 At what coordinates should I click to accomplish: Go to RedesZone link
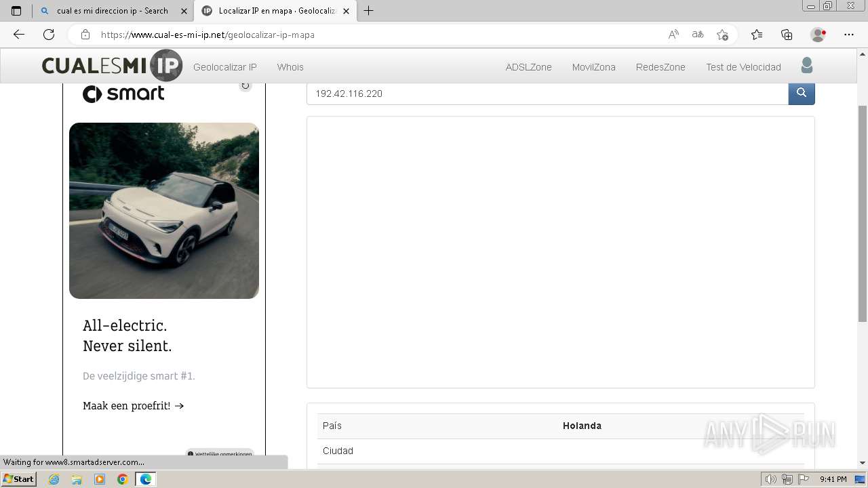point(660,67)
